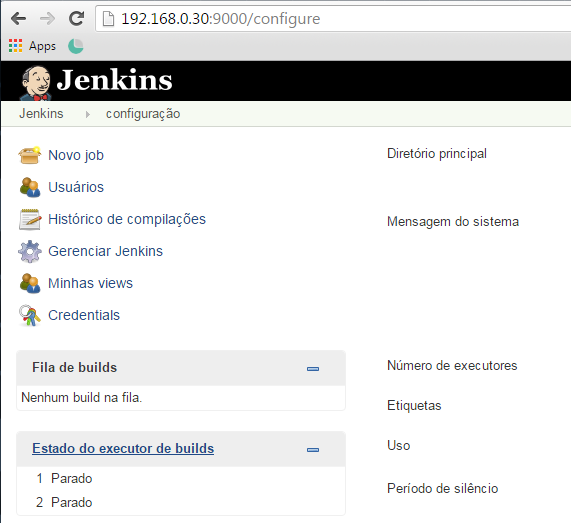
Task: Click Uso label
Action: pyautogui.click(x=399, y=445)
